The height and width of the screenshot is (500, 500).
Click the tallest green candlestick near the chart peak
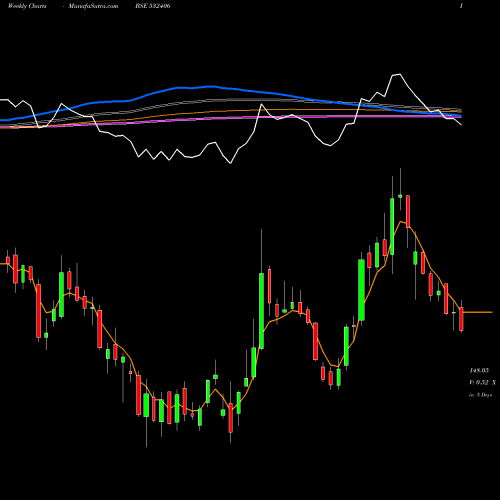point(392,226)
